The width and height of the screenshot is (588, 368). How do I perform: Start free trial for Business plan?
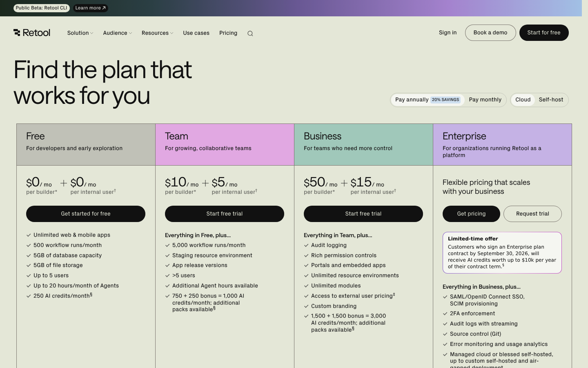point(363,214)
